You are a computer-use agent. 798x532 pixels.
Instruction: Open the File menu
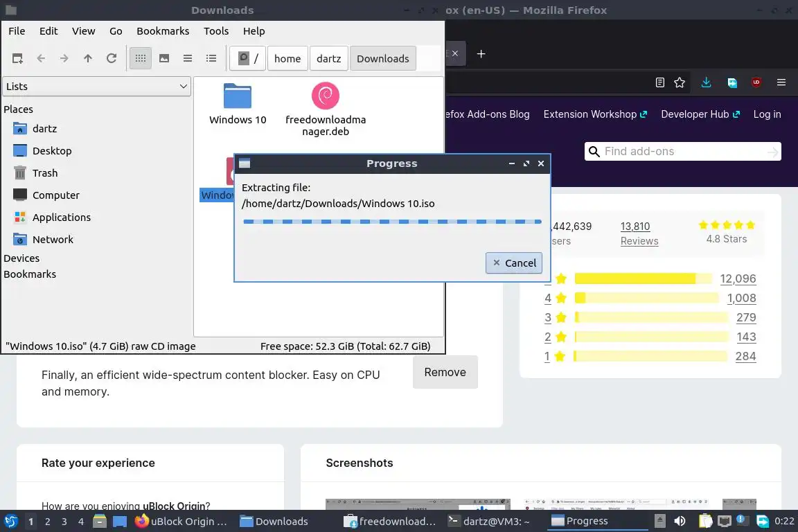point(17,31)
